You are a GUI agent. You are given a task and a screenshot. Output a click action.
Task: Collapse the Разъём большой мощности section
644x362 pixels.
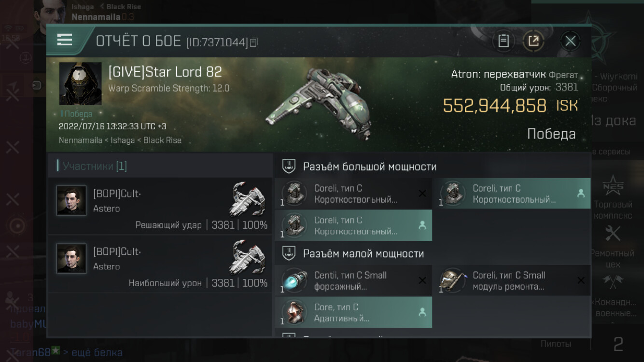click(x=289, y=167)
